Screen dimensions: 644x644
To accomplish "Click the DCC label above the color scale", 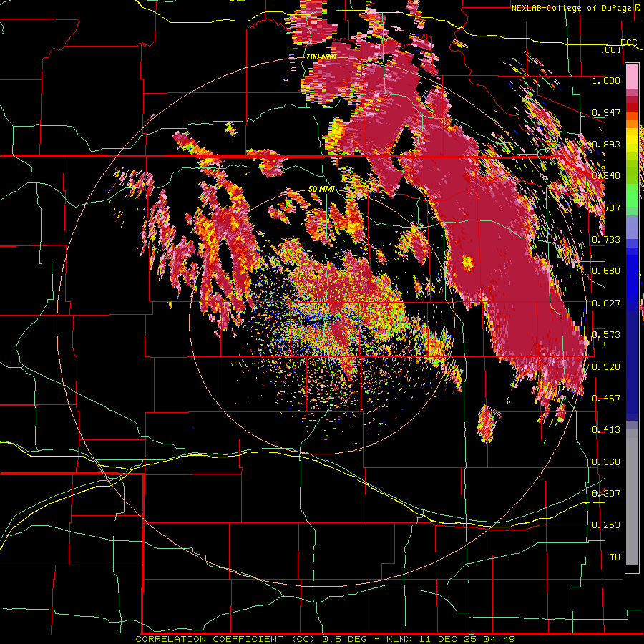I will 629,43.
